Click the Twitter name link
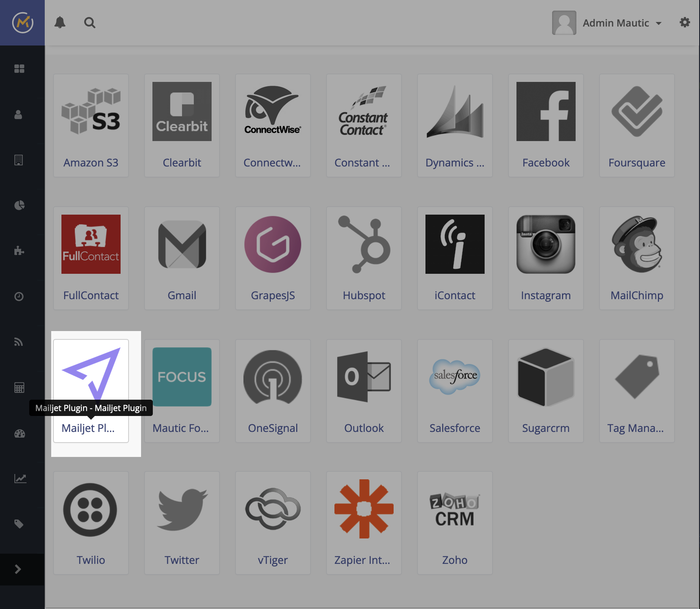 [182, 560]
